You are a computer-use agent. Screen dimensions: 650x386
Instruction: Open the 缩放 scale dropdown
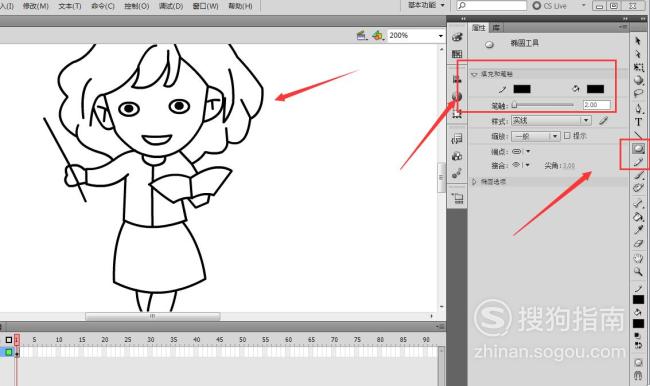536,136
